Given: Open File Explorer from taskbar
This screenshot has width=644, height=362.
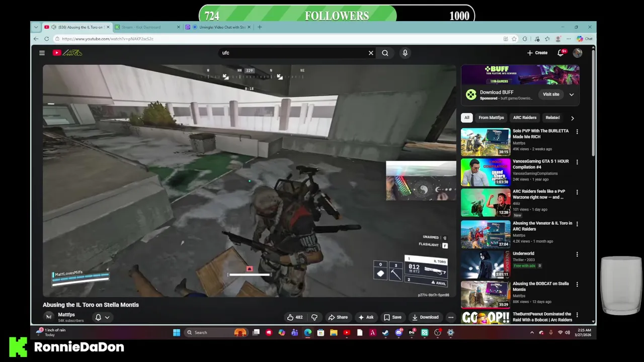Looking at the screenshot, I should pyautogui.click(x=334, y=332).
